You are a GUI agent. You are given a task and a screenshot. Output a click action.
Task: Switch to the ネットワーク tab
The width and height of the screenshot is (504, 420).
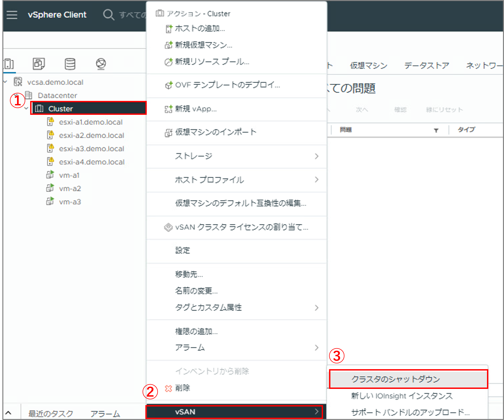484,65
